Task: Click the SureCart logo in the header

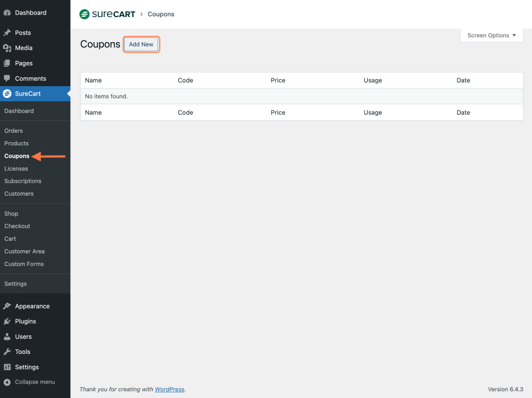Action: 108,14
